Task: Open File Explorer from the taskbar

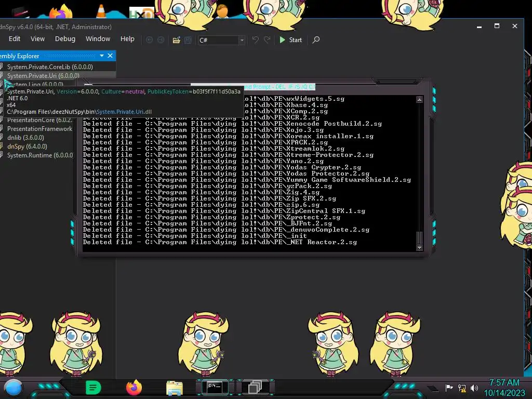Action: click(x=175, y=388)
